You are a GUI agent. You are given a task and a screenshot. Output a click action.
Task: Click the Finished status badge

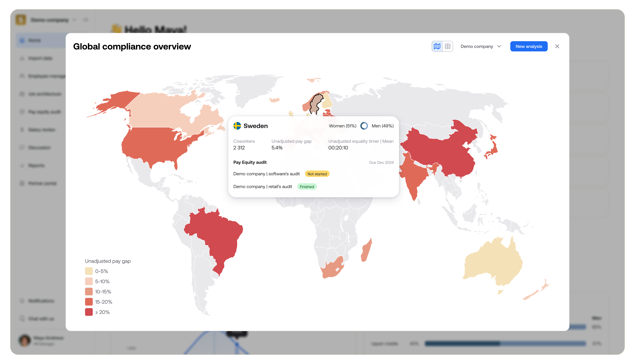pos(307,187)
